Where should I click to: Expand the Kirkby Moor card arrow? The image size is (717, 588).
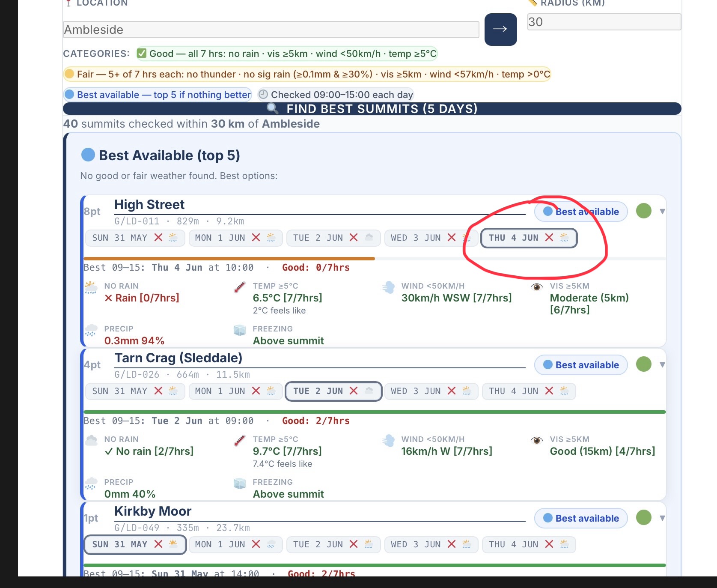(x=662, y=518)
